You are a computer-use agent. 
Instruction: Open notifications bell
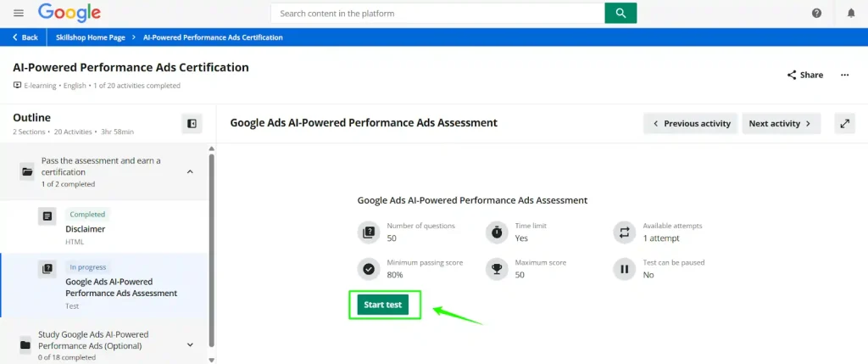[851, 14]
